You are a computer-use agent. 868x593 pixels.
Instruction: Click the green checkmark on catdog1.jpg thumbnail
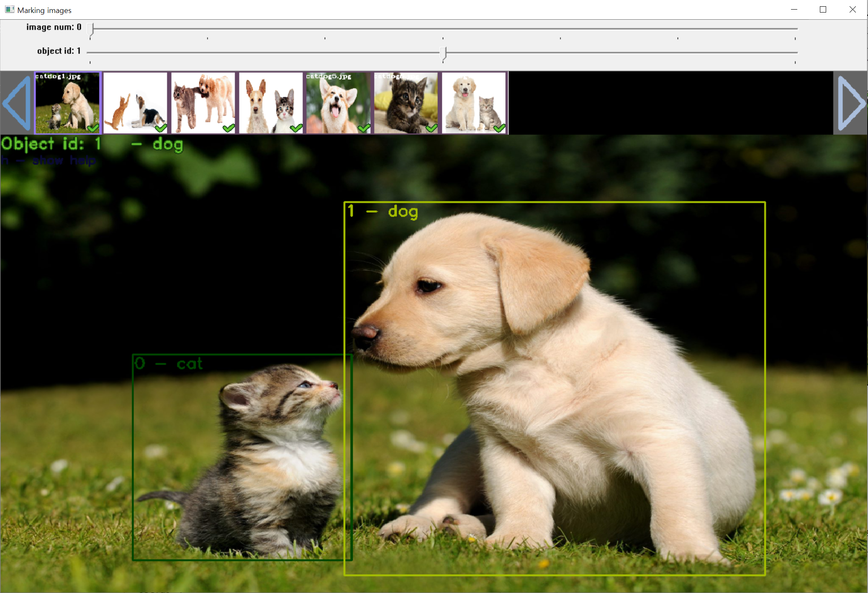click(x=93, y=128)
